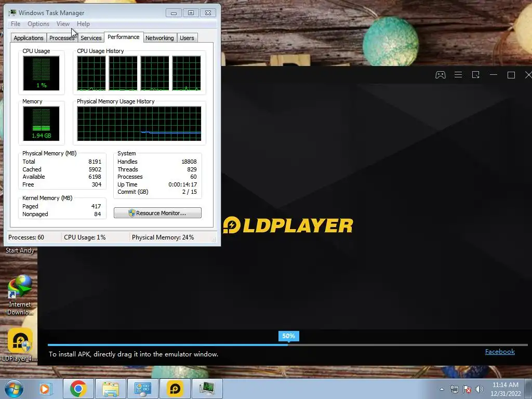Click the Resource Monitor button
532x399 pixels.
pos(157,212)
